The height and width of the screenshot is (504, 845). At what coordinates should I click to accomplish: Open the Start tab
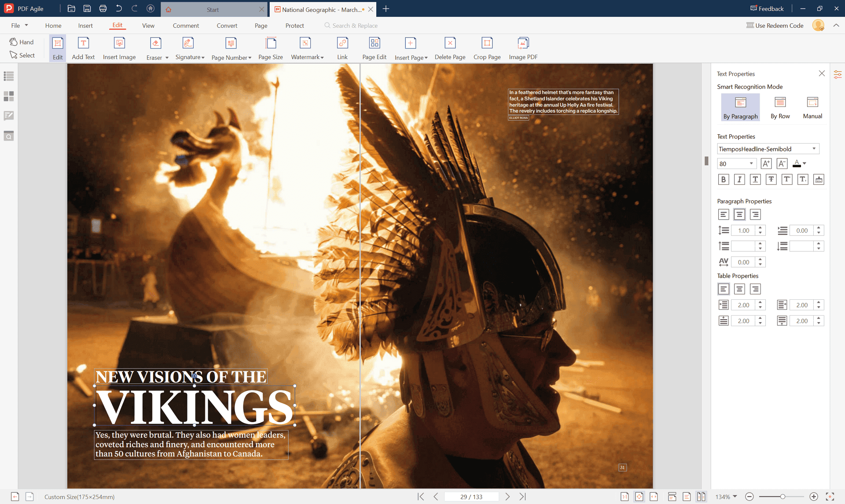(x=213, y=9)
